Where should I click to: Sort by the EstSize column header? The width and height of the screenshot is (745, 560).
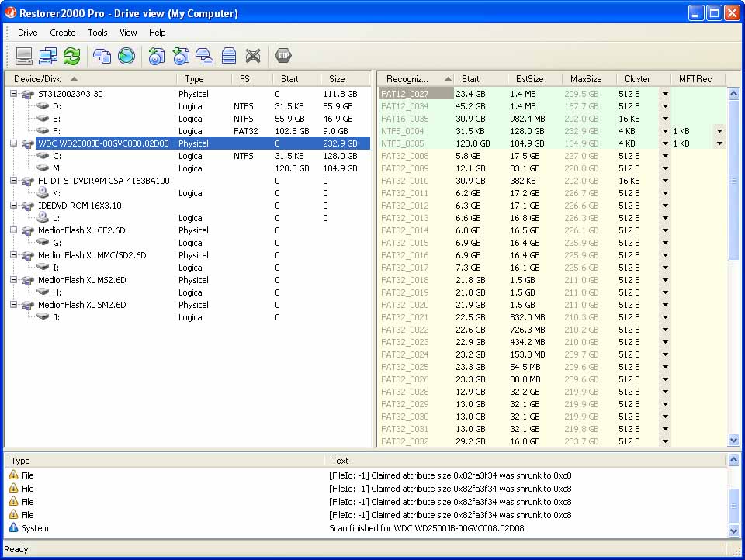click(535, 79)
